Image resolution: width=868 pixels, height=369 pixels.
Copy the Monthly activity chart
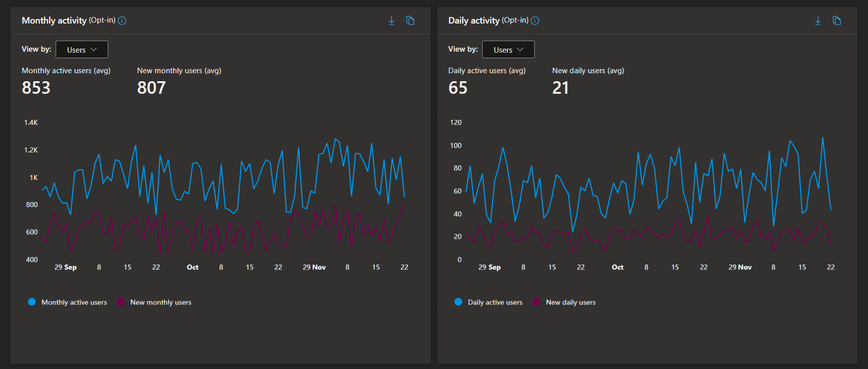click(x=410, y=21)
